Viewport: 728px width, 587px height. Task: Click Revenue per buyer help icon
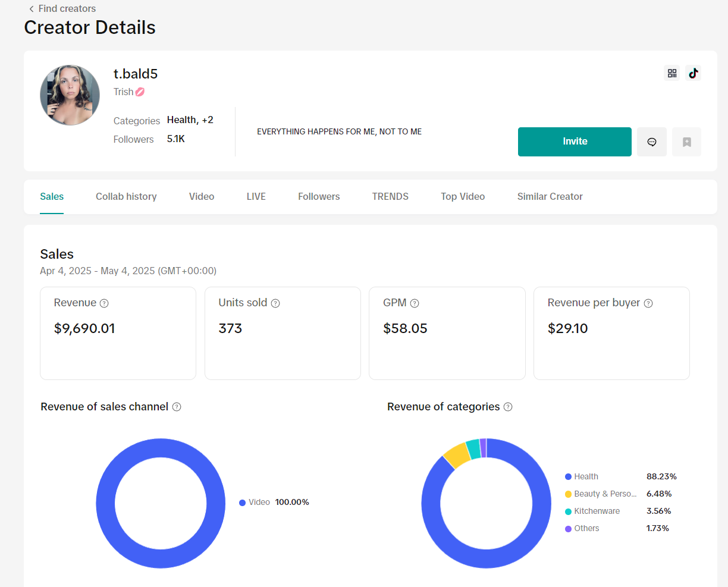(648, 303)
